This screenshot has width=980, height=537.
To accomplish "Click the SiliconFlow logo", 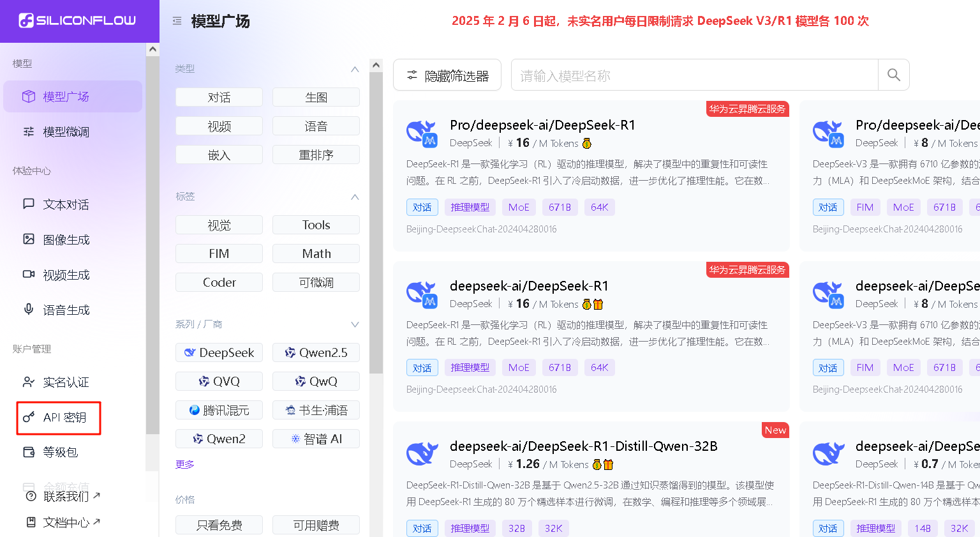I will pyautogui.click(x=77, y=20).
